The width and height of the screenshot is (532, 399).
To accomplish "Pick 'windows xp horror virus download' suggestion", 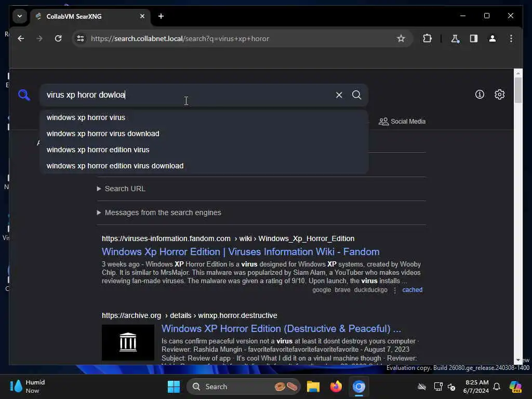I will (x=204, y=134).
